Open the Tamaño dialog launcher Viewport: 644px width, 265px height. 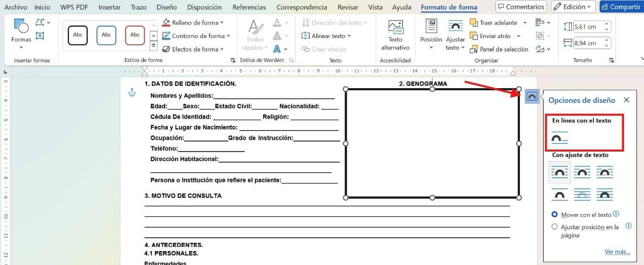pyautogui.click(x=612, y=61)
